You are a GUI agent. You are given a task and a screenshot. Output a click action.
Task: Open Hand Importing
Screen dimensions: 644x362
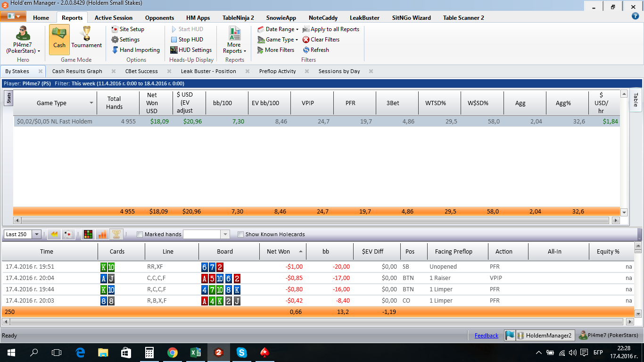point(135,50)
